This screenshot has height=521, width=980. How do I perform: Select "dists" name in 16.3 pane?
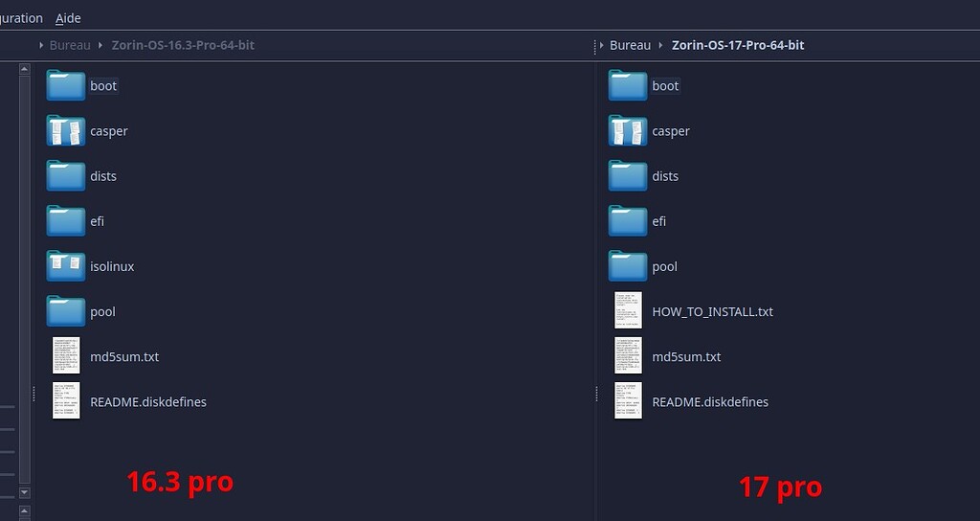tap(103, 176)
